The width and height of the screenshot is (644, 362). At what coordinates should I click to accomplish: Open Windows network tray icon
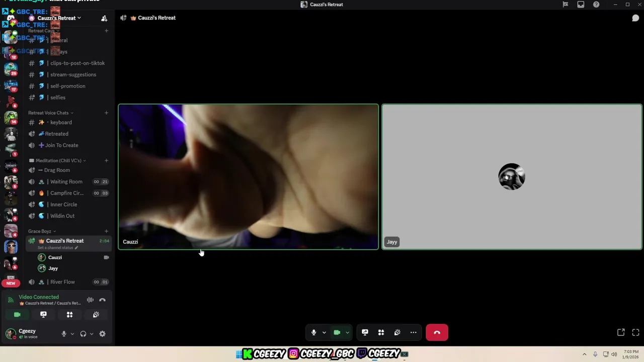click(605, 354)
